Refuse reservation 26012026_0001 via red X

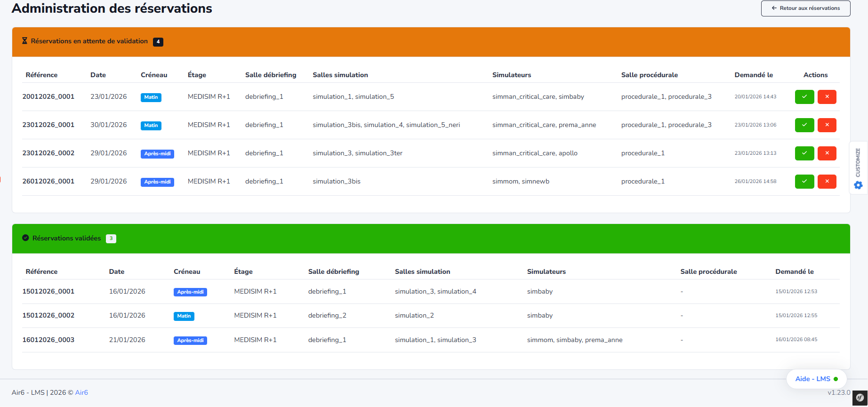pos(827,182)
